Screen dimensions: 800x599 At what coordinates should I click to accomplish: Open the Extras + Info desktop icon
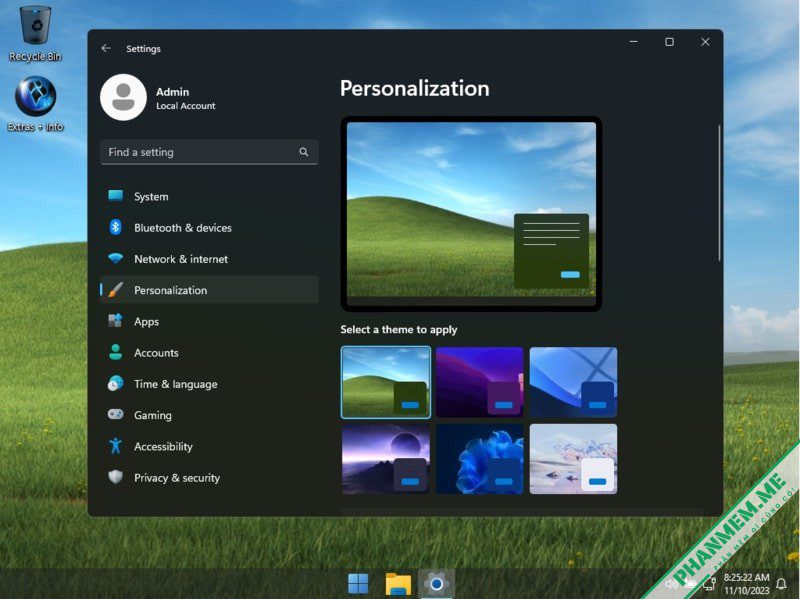click(35, 104)
